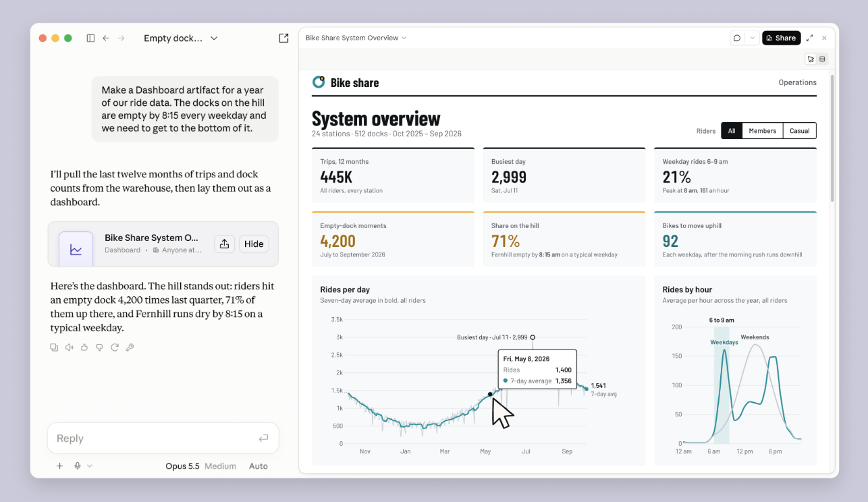This screenshot has width=868, height=502.
Task: Open the Operations nav item
Action: pyautogui.click(x=797, y=82)
